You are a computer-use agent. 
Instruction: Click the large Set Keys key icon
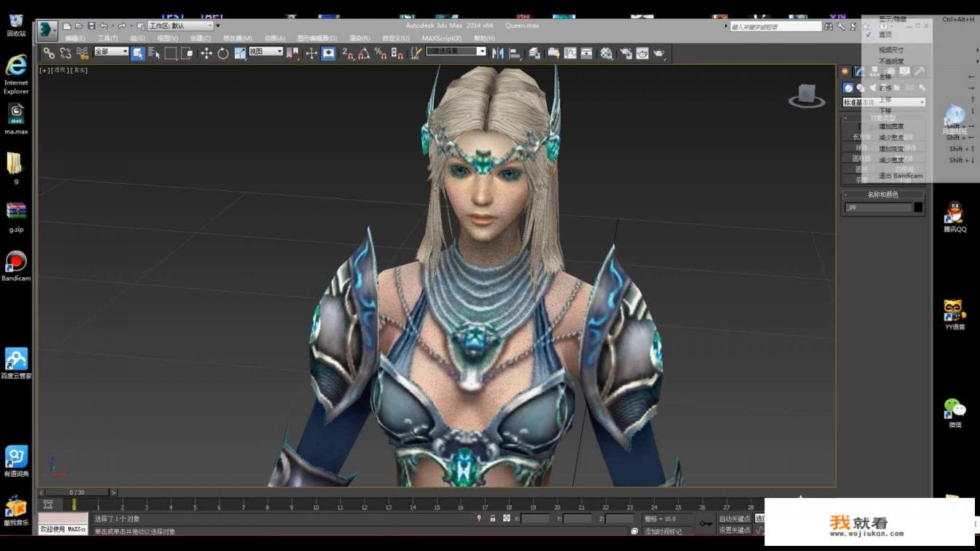point(706,524)
